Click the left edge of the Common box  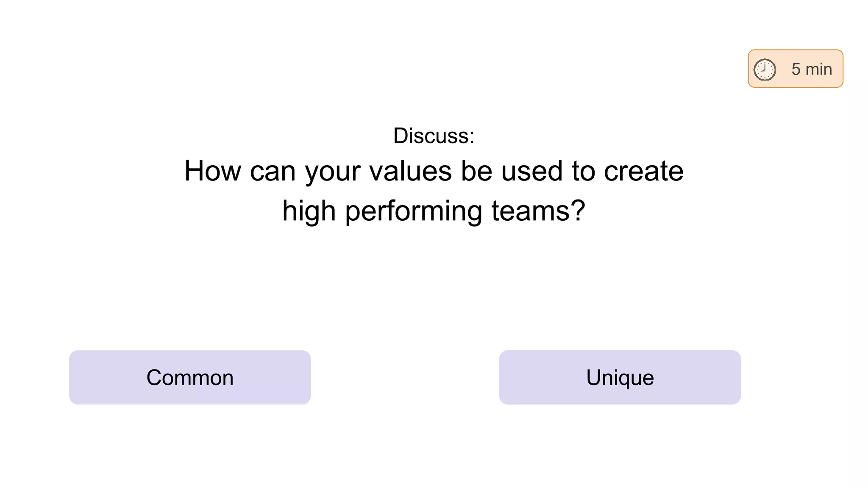(72, 377)
